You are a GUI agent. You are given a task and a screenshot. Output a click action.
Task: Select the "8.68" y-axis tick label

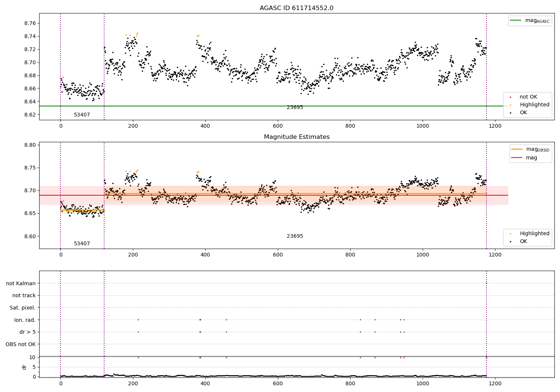(x=30, y=76)
